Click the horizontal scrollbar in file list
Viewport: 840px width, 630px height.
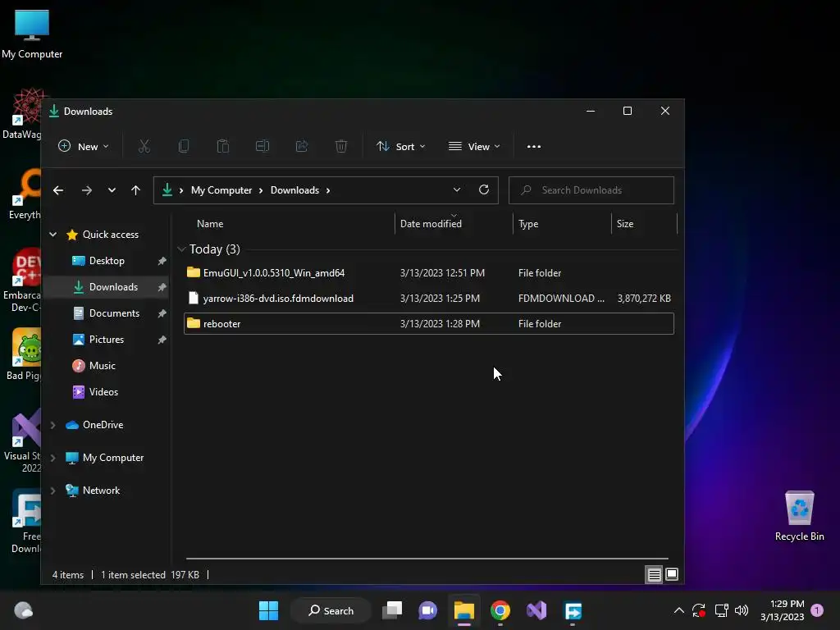(427, 558)
